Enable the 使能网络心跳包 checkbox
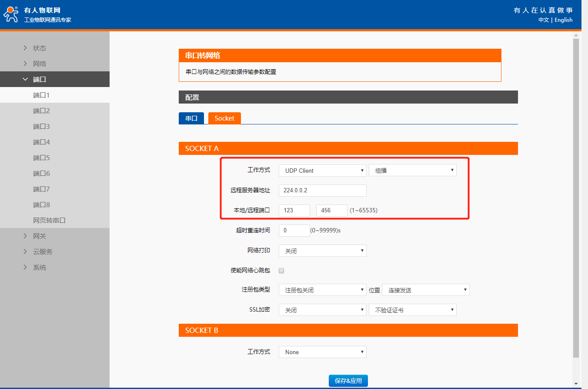 click(x=281, y=271)
